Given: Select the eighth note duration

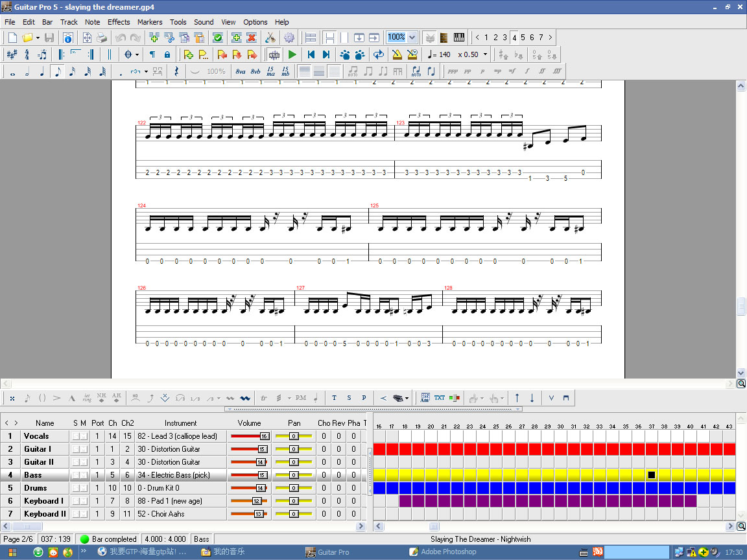Looking at the screenshot, I should [57, 71].
